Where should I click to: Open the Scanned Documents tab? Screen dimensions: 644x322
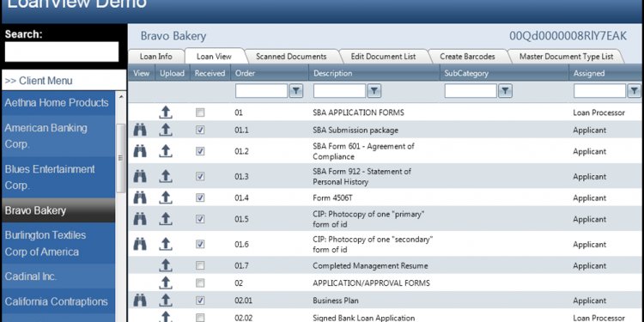tap(291, 57)
